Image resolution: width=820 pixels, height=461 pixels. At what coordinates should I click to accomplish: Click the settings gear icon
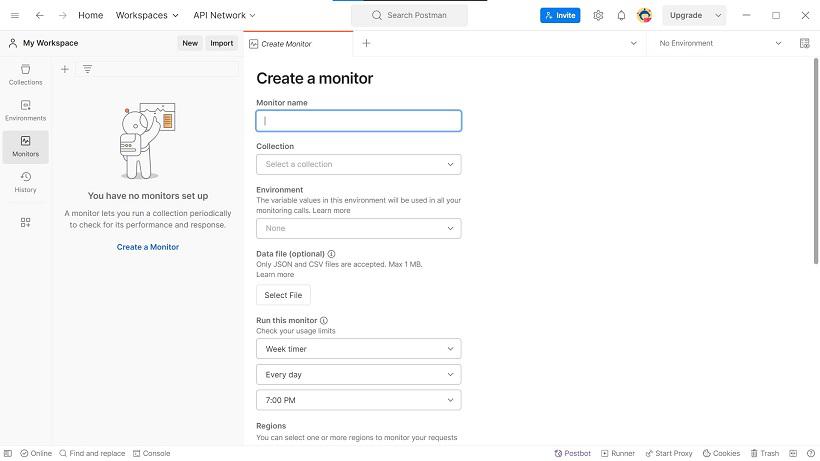pyautogui.click(x=598, y=15)
